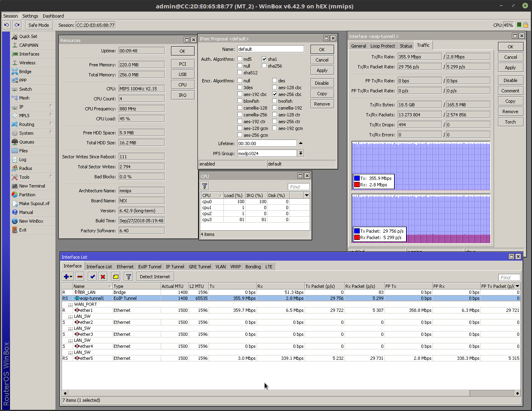The height and width of the screenshot is (411, 532).
Task: Click the blue Tx color swatch in legend
Action: click(357, 178)
